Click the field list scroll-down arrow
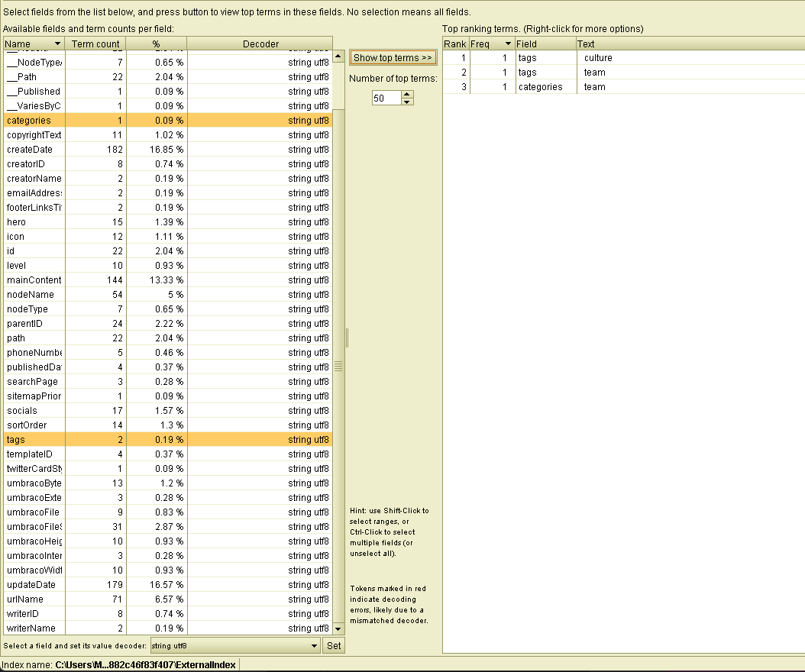The image size is (805, 672). pos(339,628)
